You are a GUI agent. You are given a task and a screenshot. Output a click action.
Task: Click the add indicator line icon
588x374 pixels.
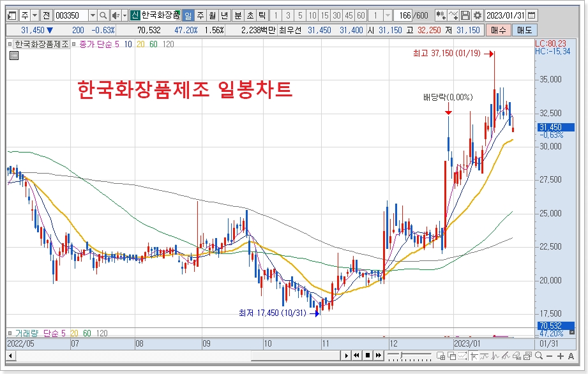[x=453, y=15]
